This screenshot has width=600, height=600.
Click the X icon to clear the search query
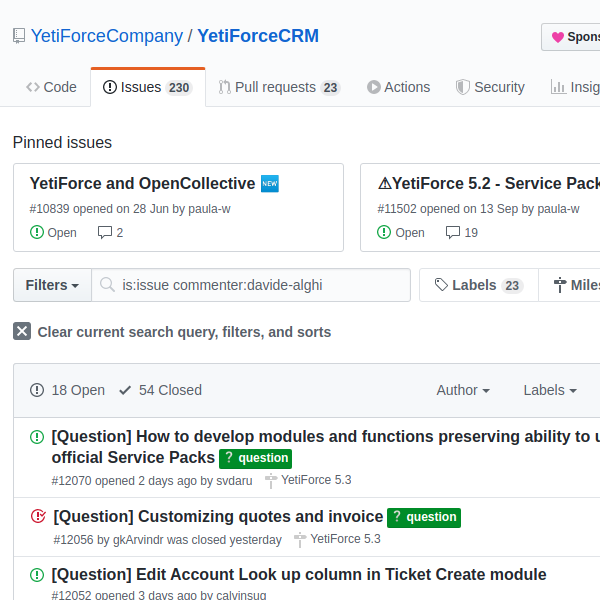[22, 331]
